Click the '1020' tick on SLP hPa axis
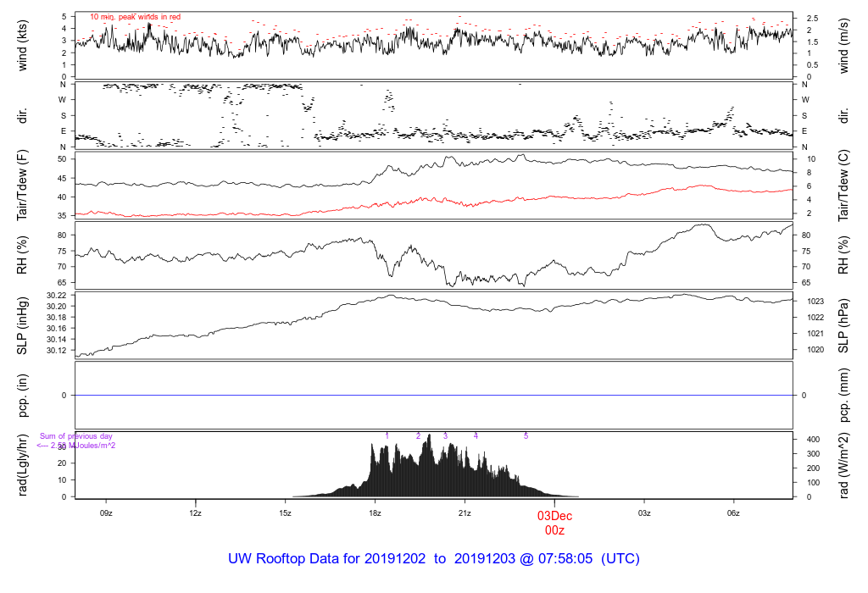Screen dimensions: 868x593 [816, 350]
